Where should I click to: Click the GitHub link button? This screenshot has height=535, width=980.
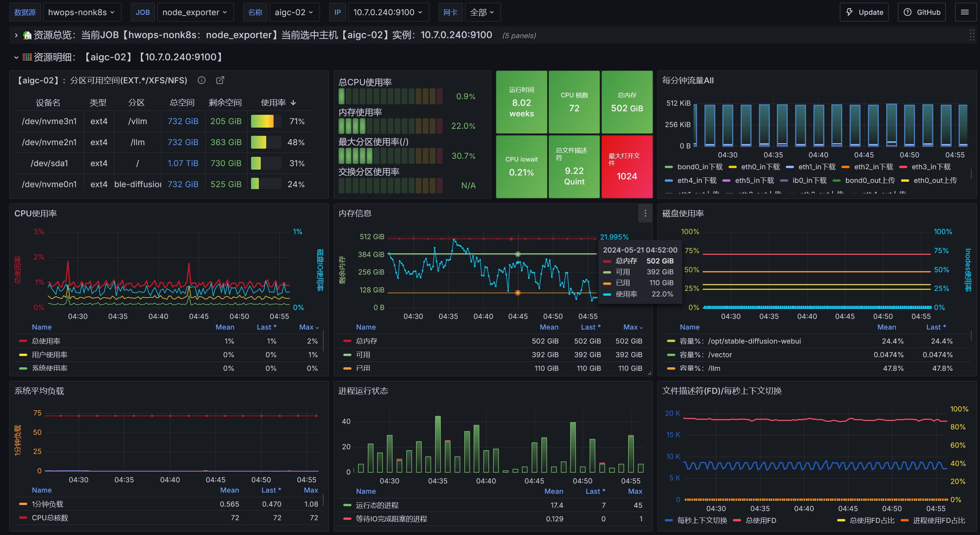[x=922, y=12]
